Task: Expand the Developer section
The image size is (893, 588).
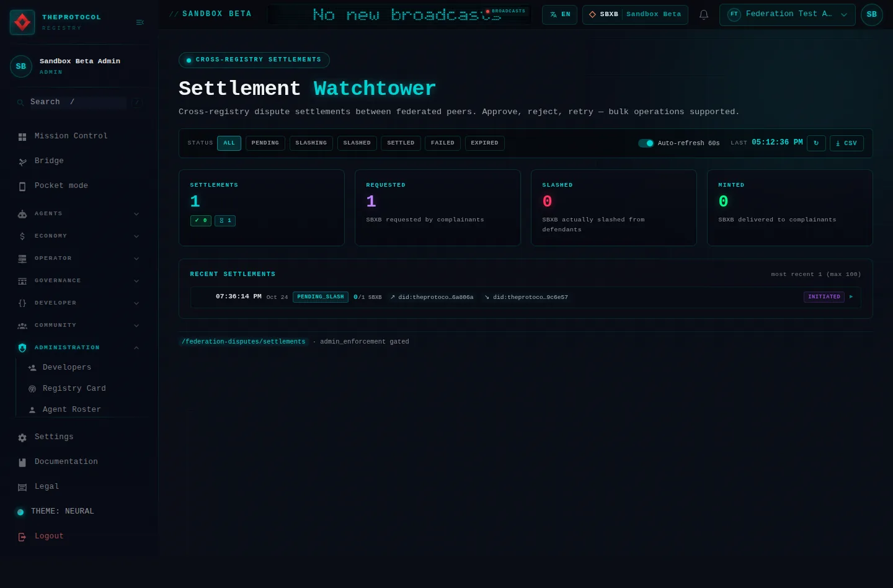Action: click(78, 303)
